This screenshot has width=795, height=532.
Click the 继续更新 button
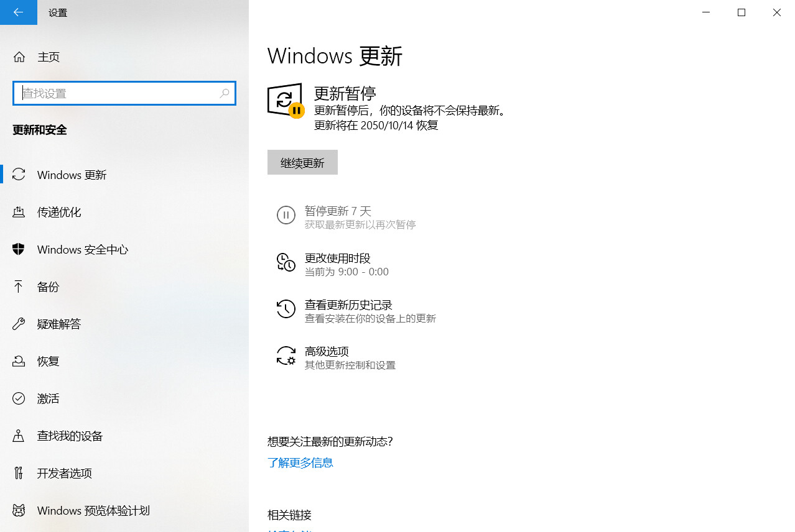[302, 162]
